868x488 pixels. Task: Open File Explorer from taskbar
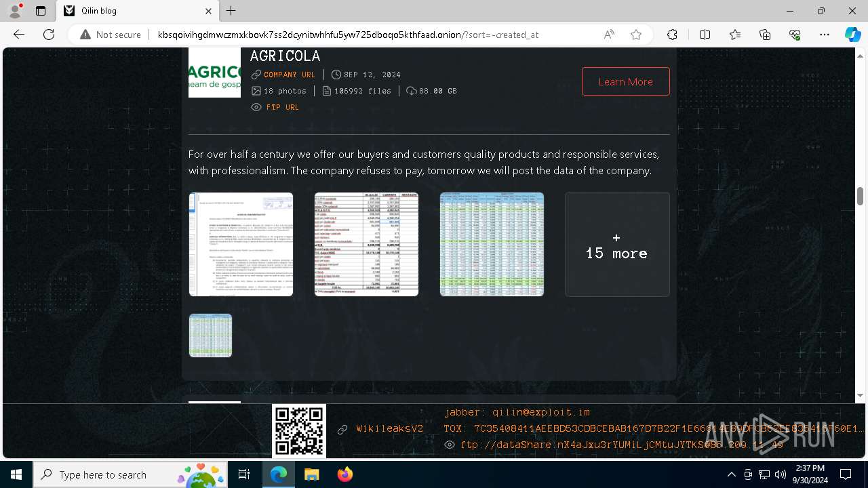[x=311, y=474]
